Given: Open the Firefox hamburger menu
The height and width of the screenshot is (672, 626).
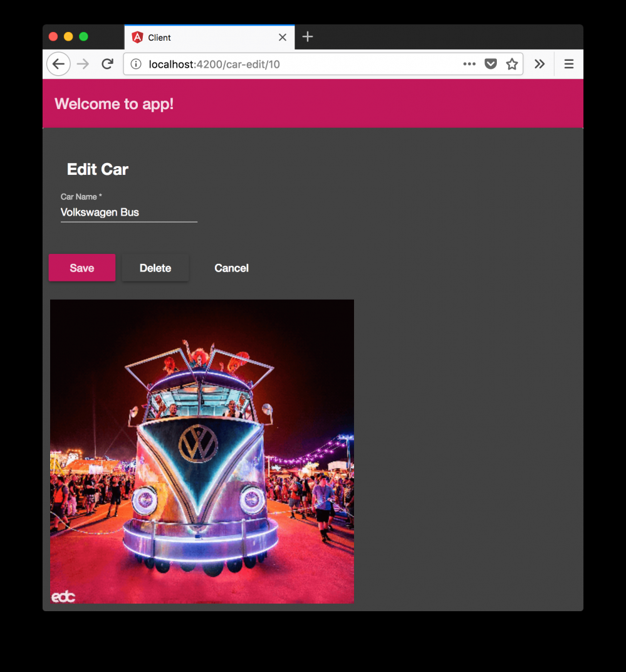Looking at the screenshot, I should point(568,65).
